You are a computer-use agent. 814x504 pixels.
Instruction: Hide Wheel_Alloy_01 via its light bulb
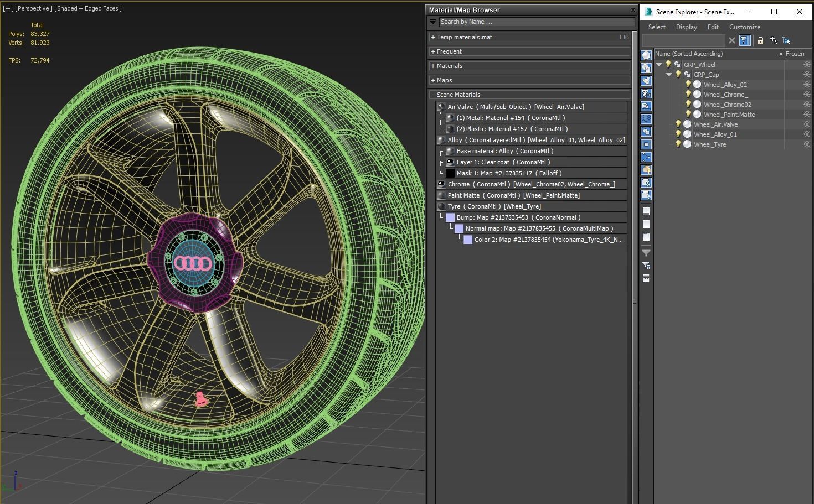click(x=678, y=134)
